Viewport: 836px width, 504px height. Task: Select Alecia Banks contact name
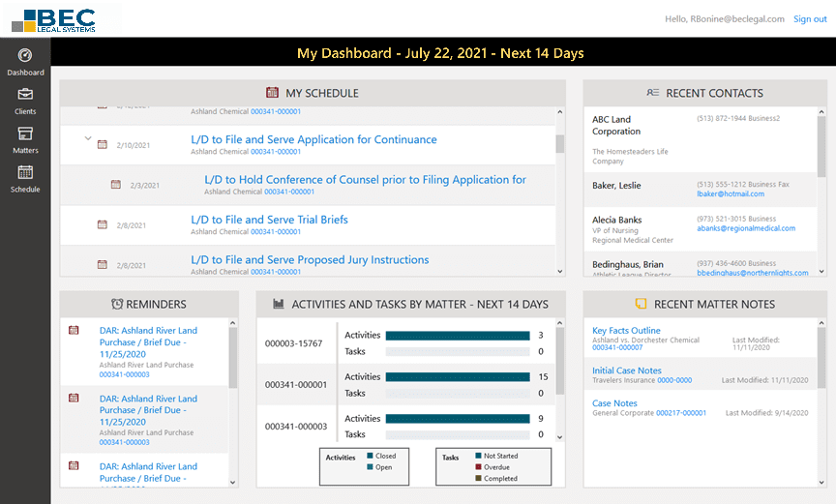click(x=617, y=220)
